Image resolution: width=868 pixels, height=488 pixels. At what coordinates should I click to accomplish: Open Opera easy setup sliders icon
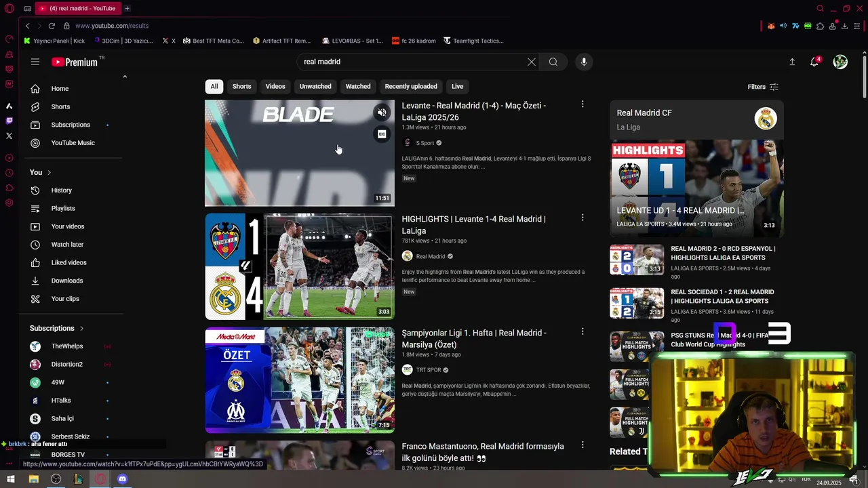tap(857, 26)
